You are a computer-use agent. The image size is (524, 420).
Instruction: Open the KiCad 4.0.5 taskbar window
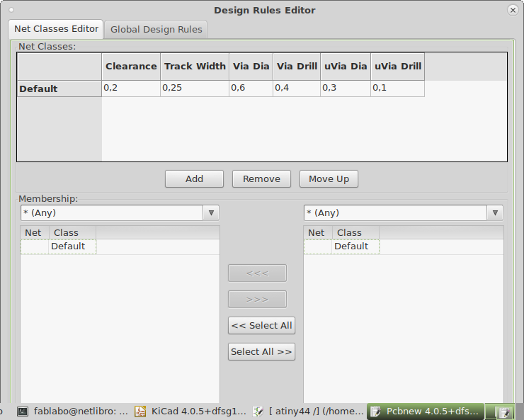(x=190, y=412)
